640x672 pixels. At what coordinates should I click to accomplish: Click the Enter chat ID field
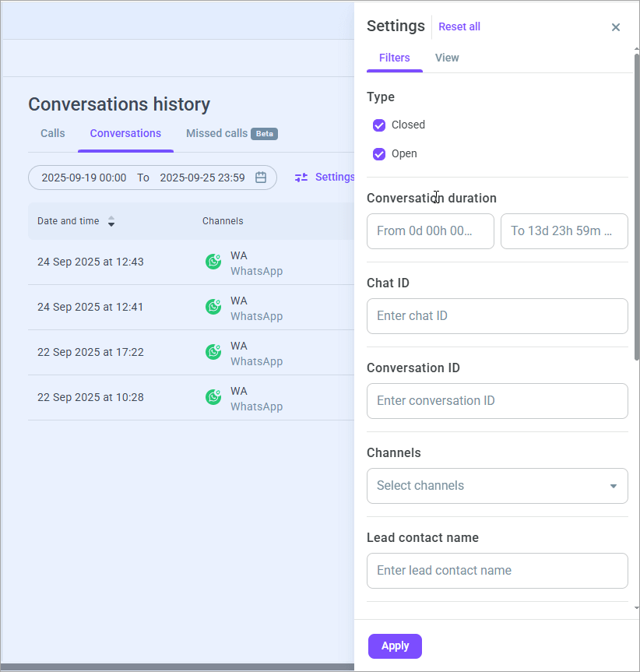click(x=497, y=316)
